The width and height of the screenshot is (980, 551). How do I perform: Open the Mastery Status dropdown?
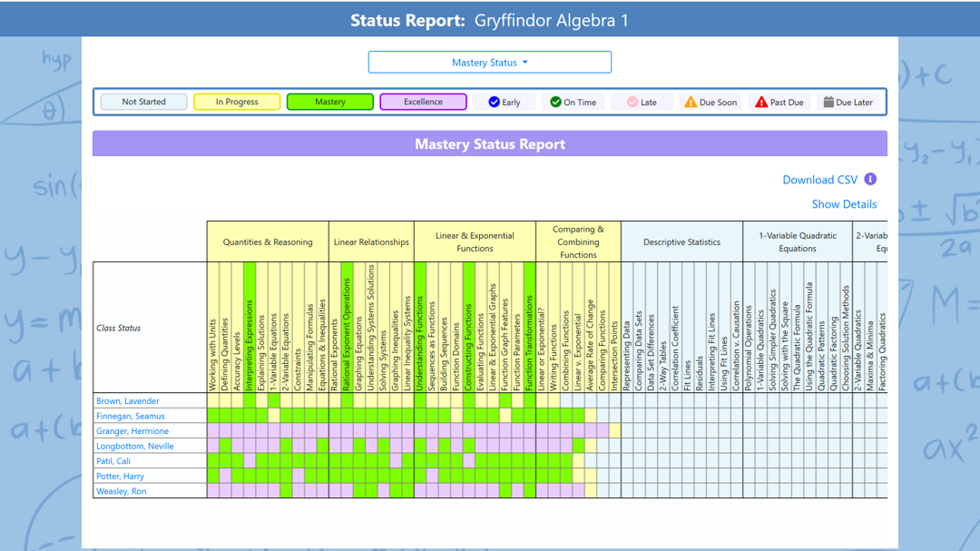[x=489, y=63]
